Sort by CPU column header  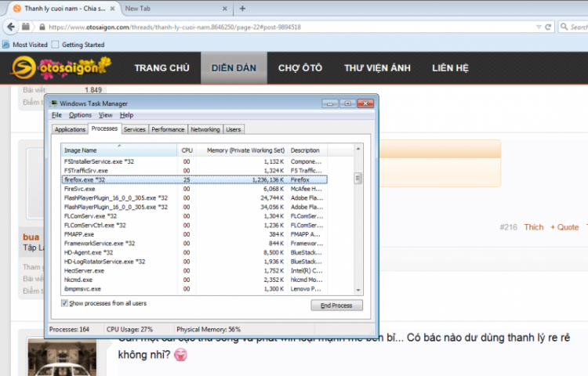(187, 150)
